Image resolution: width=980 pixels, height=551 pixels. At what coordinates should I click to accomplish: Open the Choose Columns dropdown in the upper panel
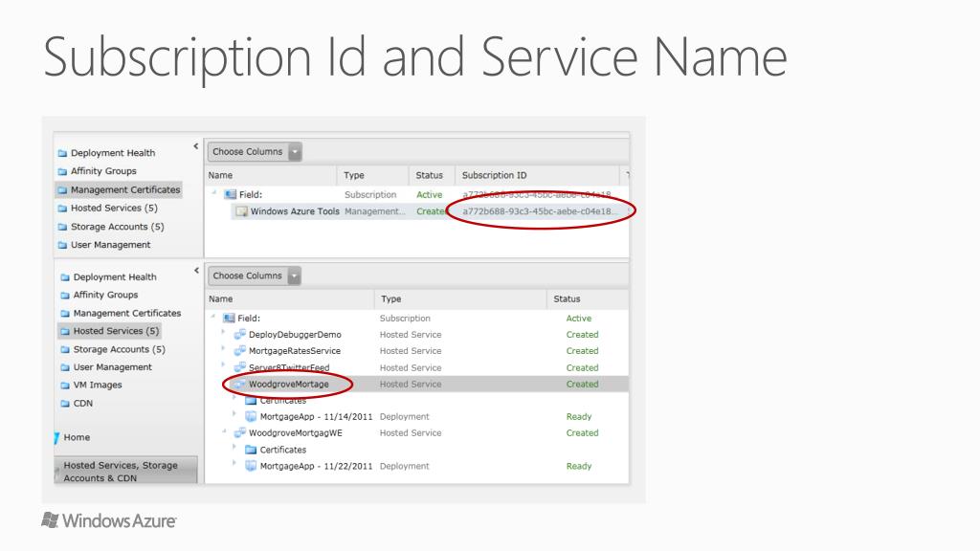click(295, 152)
